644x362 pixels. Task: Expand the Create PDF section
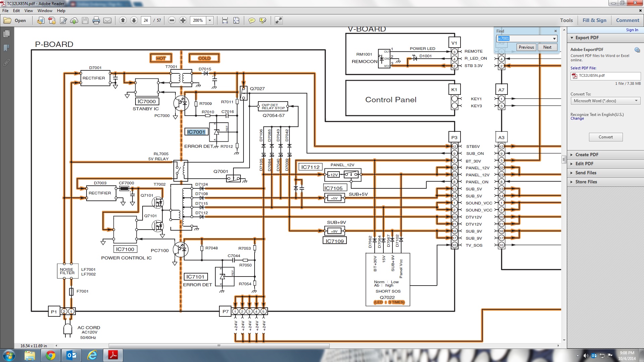tap(587, 155)
